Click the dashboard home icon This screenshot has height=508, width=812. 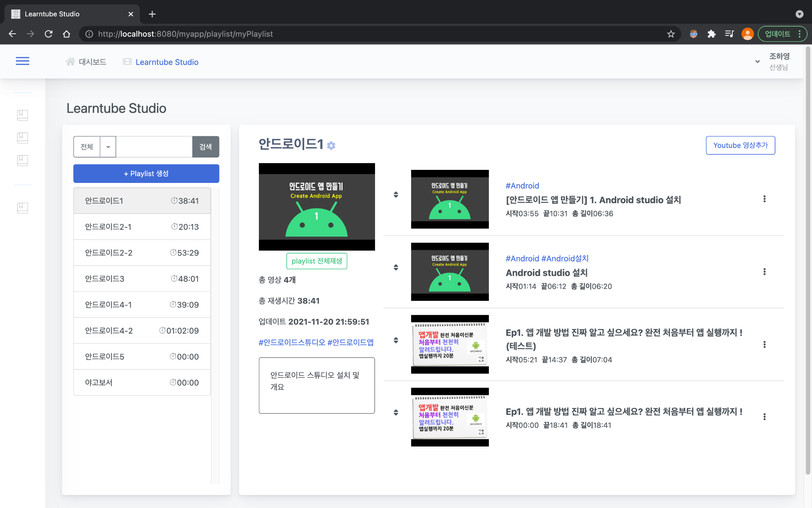click(71, 61)
